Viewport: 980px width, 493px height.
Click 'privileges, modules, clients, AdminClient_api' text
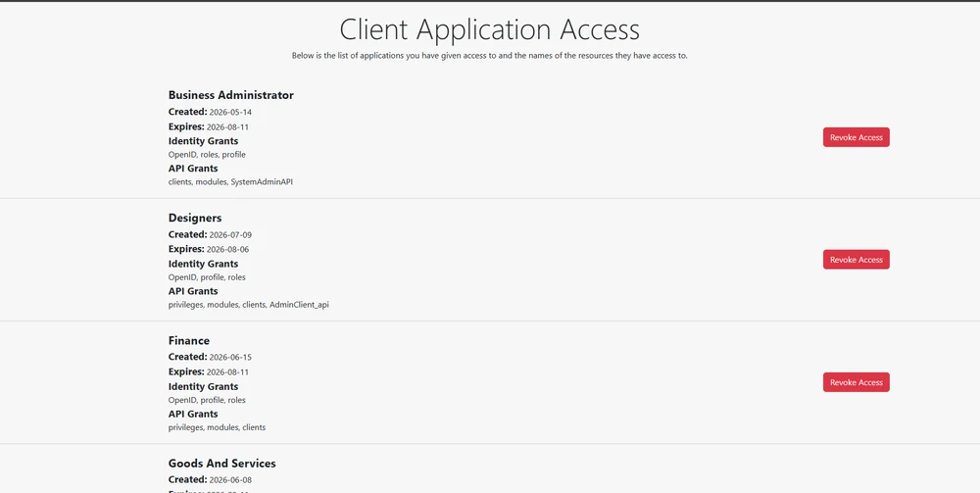pyautogui.click(x=248, y=305)
